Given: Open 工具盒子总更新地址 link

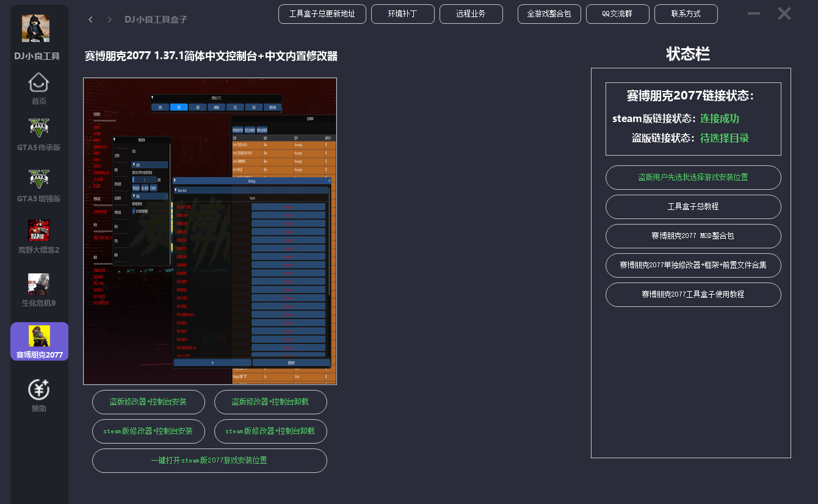Looking at the screenshot, I should point(322,14).
